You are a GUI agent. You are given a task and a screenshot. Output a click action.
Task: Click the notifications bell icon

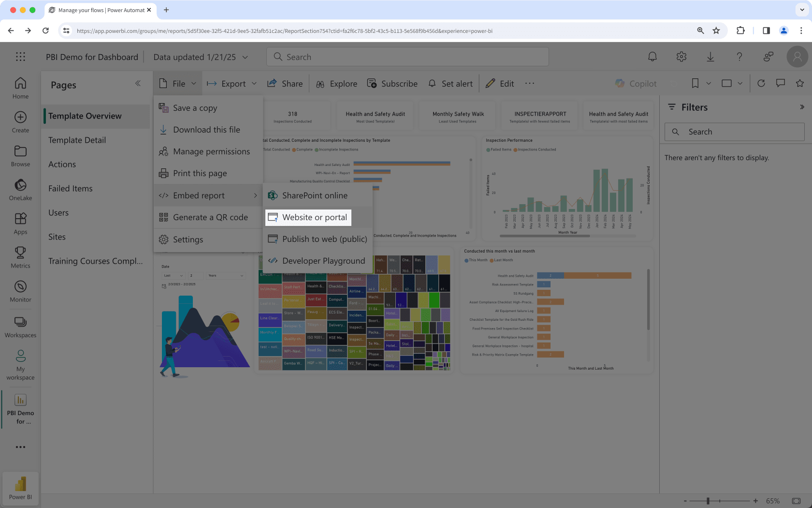(652, 57)
